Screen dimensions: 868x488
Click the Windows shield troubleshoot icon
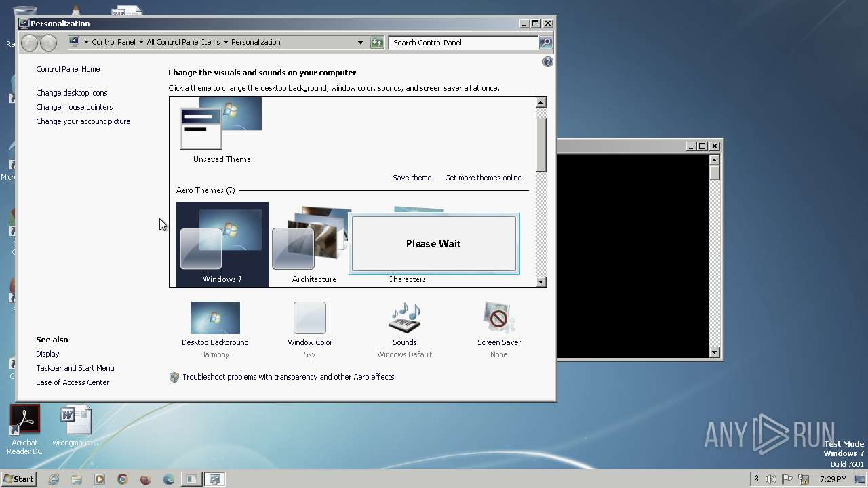[x=174, y=378]
